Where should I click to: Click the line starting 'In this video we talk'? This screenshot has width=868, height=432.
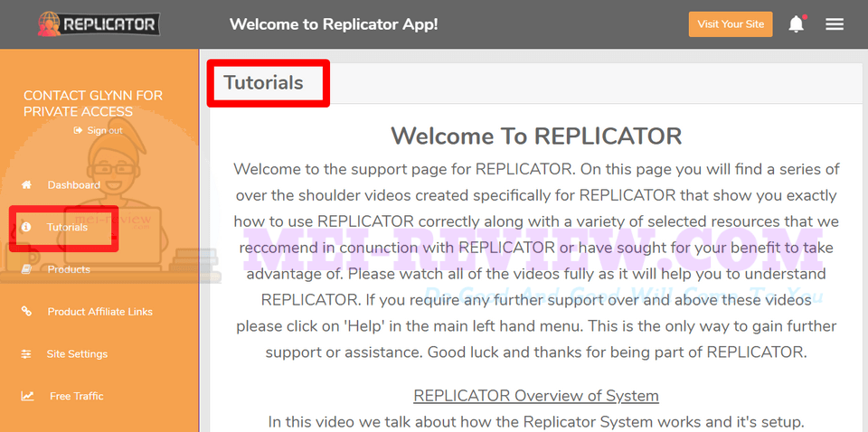(535, 420)
